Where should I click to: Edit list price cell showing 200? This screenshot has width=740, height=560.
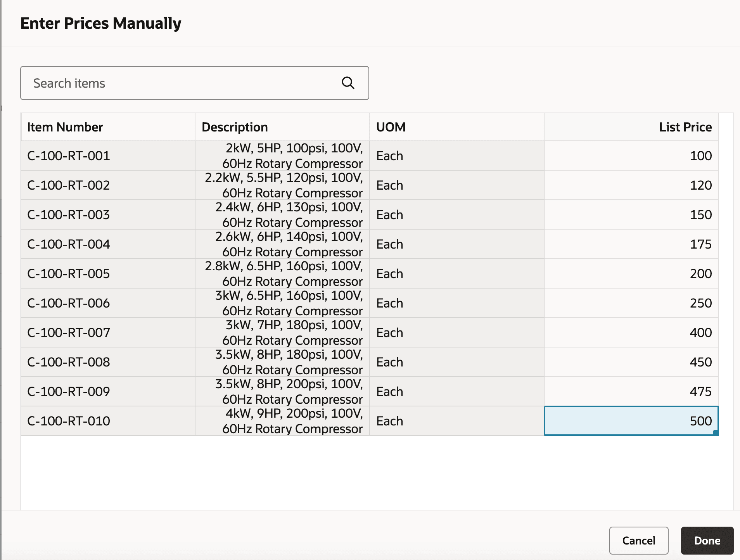(631, 274)
